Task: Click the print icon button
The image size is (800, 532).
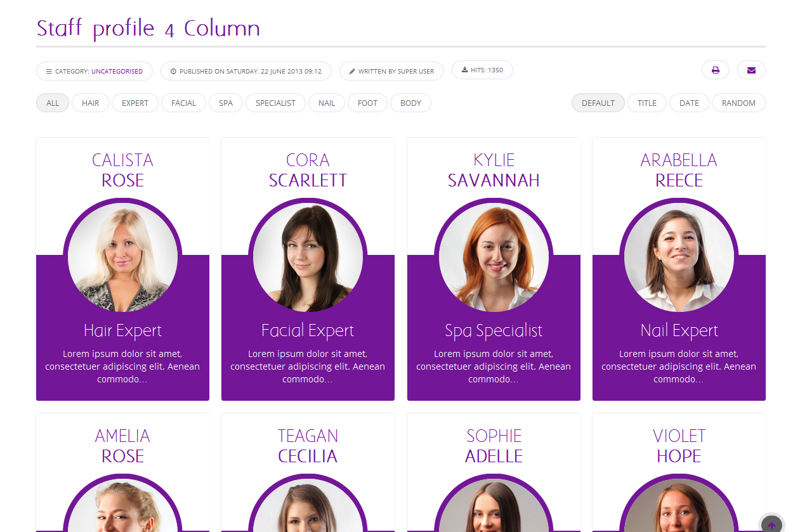Action: [x=715, y=70]
